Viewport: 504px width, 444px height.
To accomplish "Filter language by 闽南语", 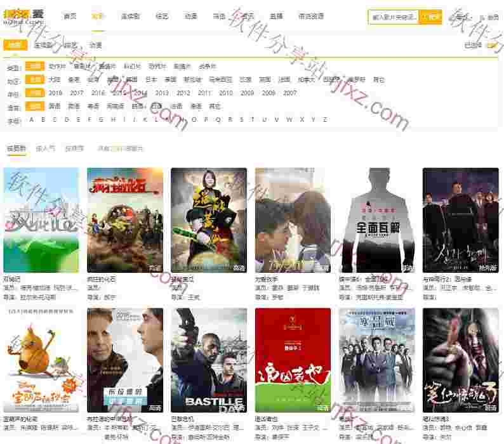I will point(116,107).
